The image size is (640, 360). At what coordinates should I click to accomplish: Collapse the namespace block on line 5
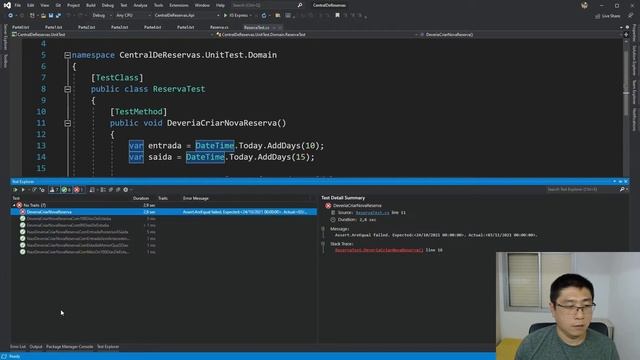(67, 55)
